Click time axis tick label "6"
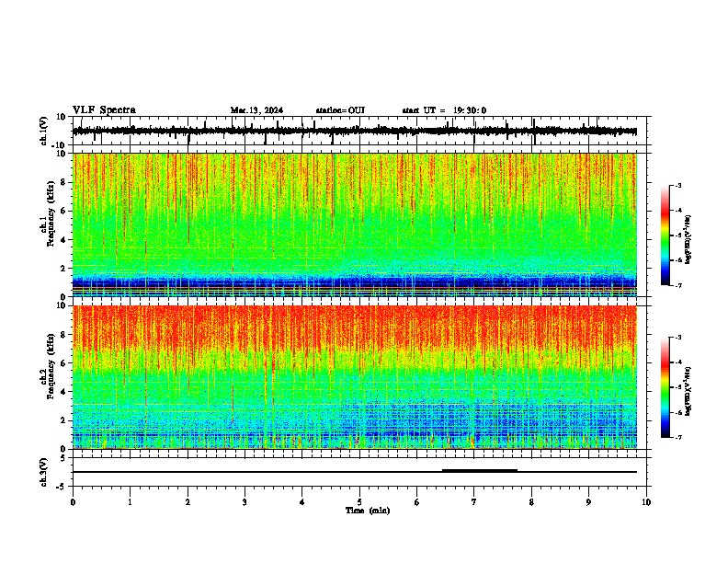 tap(416, 502)
